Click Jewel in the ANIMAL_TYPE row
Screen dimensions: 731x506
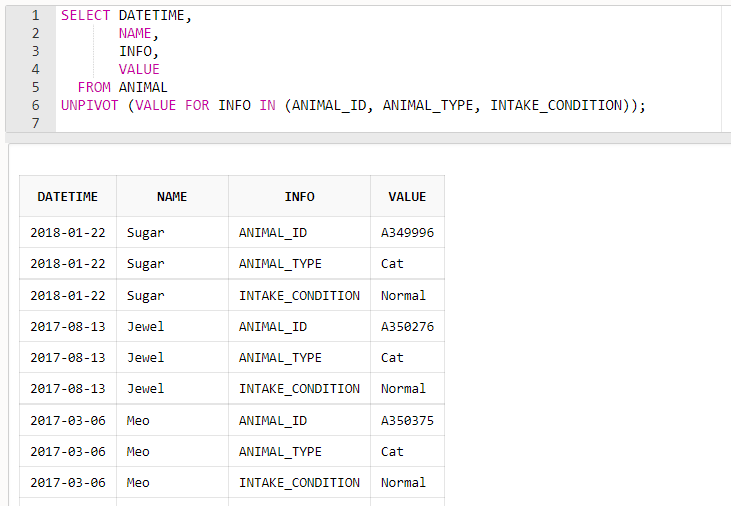[x=145, y=358]
